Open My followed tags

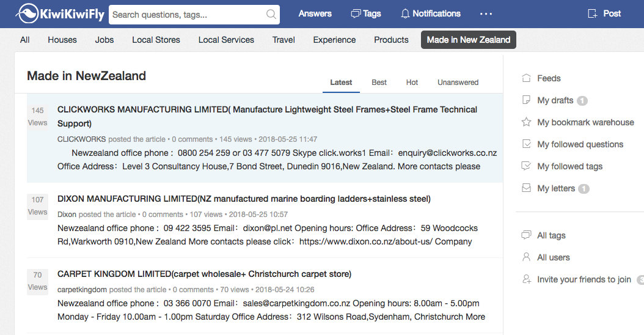pyautogui.click(x=569, y=166)
